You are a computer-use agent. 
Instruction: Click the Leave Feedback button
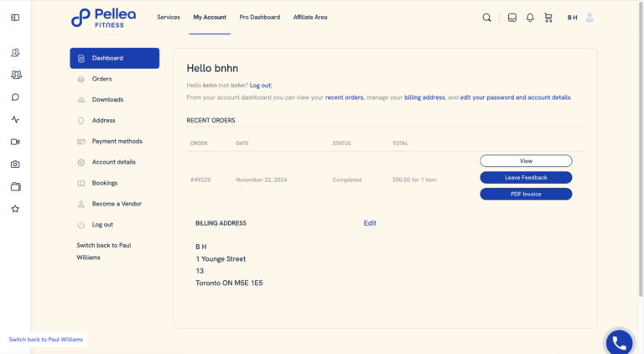click(x=526, y=177)
